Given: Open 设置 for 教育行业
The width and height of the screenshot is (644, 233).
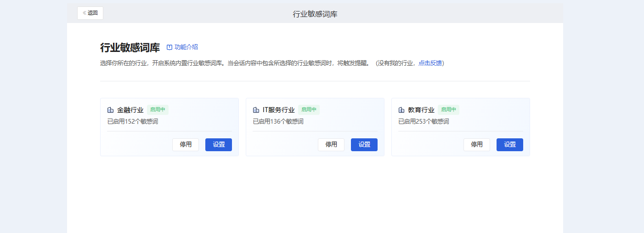Looking at the screenshot, I should point(510,145).
